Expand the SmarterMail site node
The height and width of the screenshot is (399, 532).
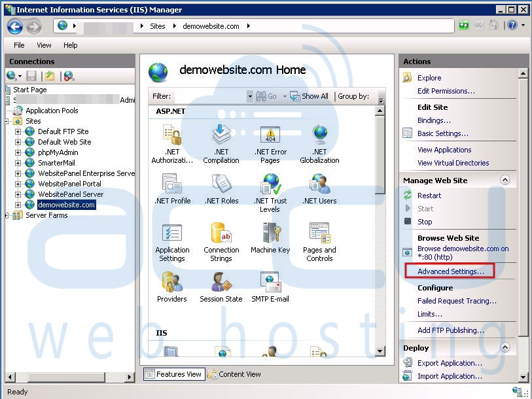[18, 163]
